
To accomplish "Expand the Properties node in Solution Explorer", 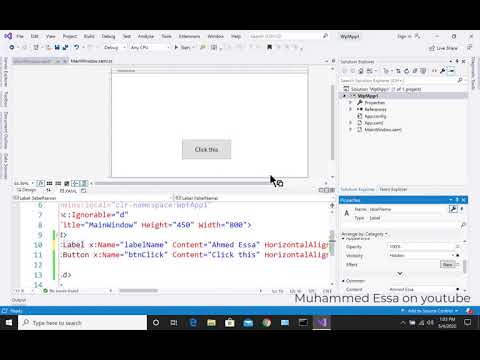I will [x=350, y=103].
